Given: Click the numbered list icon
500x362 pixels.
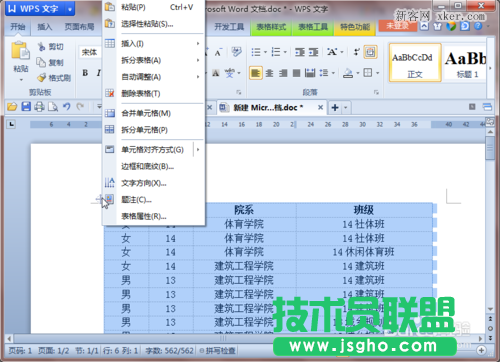Looking at the screenshot, I should (x=276, y=52).
